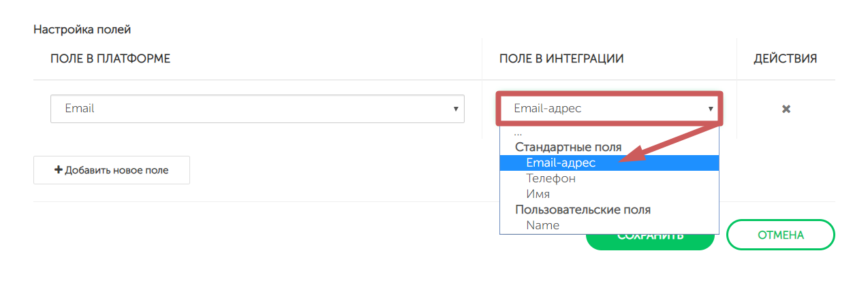
Task: Click the Поле в платформе column header
Action: pos(110,59)
